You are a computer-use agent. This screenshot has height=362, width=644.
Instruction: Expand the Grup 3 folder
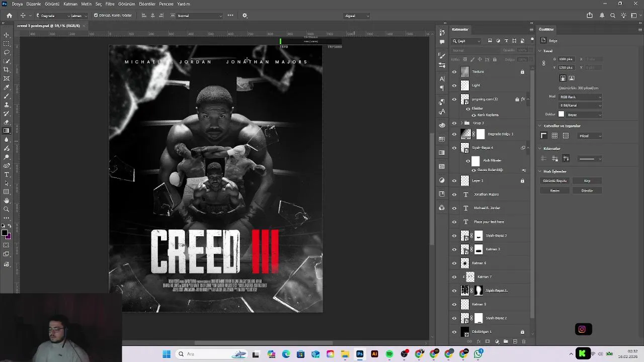click(461, 123)
